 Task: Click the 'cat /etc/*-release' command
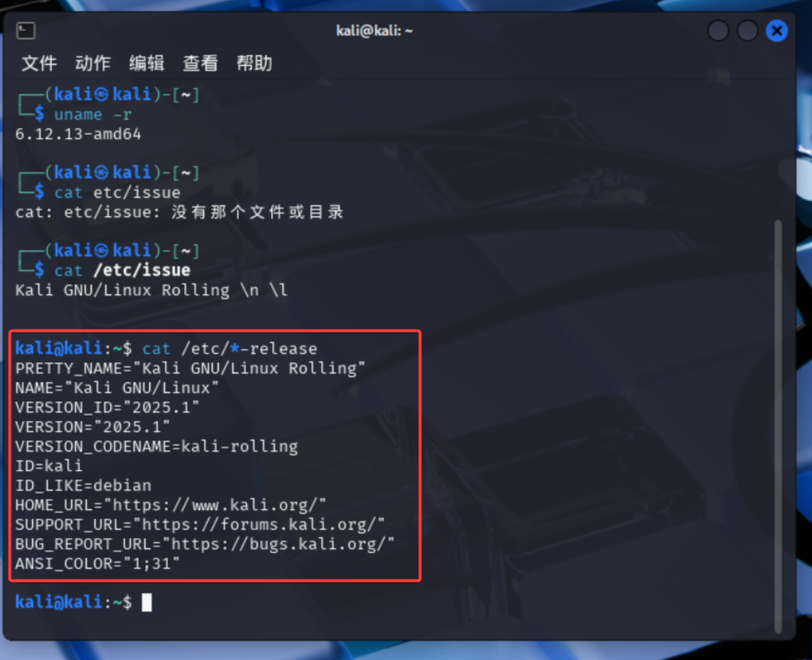click(230, 348)
